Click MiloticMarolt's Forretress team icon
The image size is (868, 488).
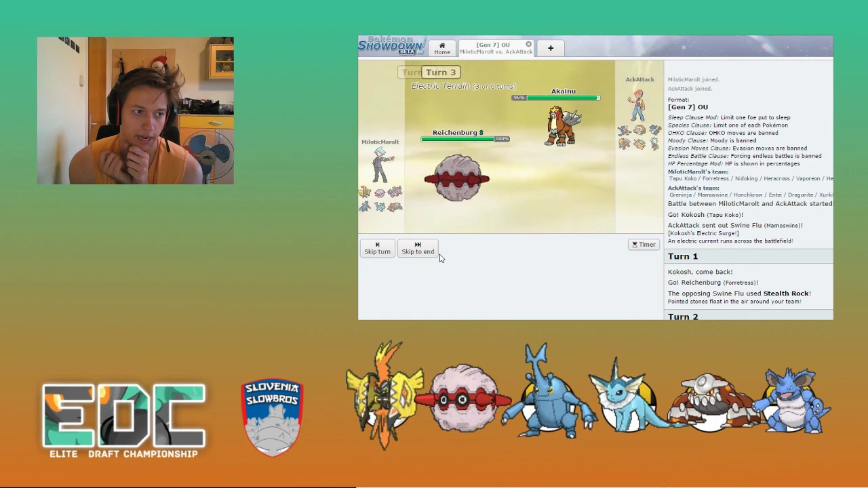point(380,193)
